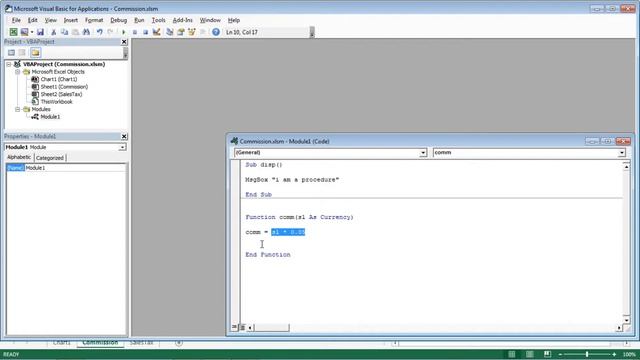The image size is (640, 360).
Task: Open the Insert object dropdown arrow
Action: 32,32
